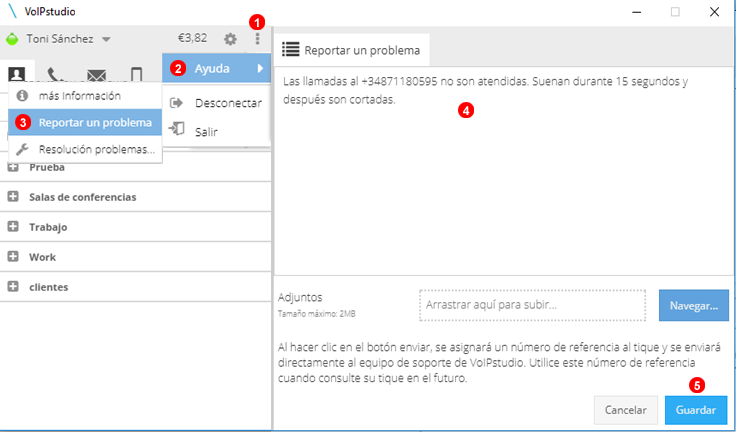Click the info icon beside más Información

[22, 96]
